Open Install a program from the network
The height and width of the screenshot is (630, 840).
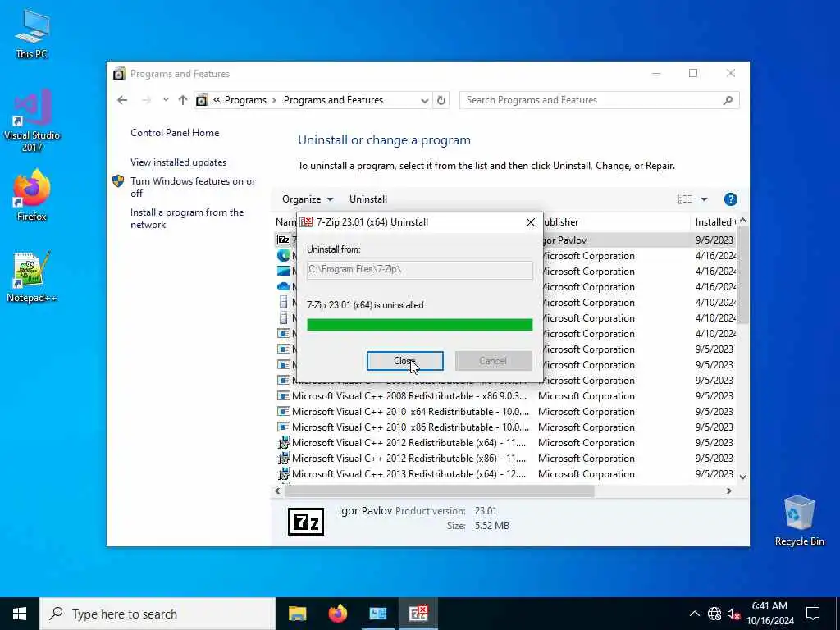click(x=187, y=218)
